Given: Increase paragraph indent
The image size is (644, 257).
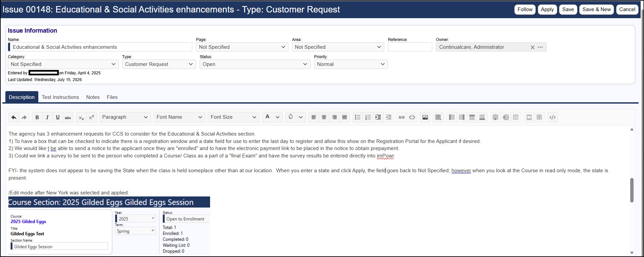Looking at the screenshot, I should pyautogui.click(x=378, y=117).
